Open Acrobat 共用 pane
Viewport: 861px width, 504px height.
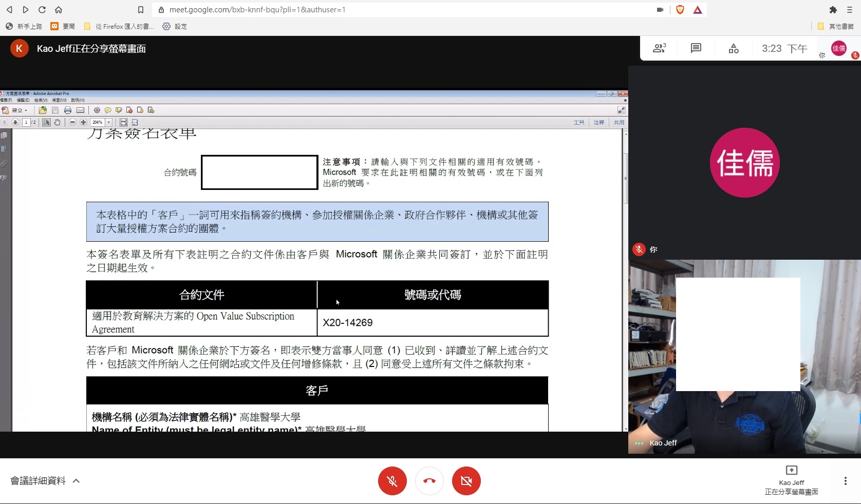(619, 122)
